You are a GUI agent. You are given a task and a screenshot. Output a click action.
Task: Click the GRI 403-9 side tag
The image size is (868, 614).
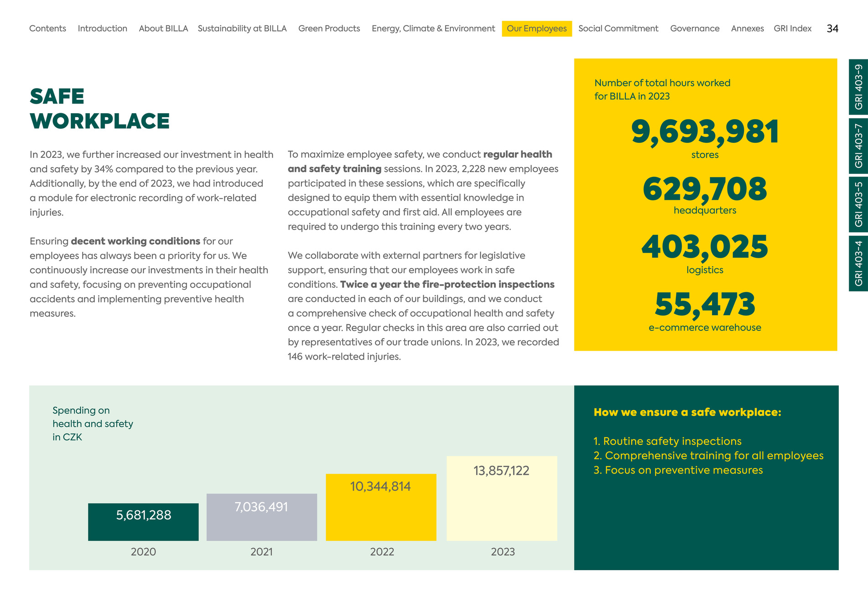(858, 87)
